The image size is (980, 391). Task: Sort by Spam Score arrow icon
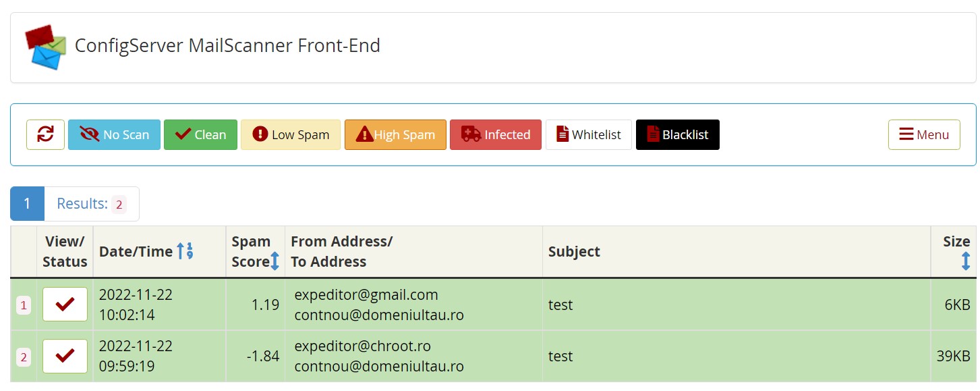275,261
